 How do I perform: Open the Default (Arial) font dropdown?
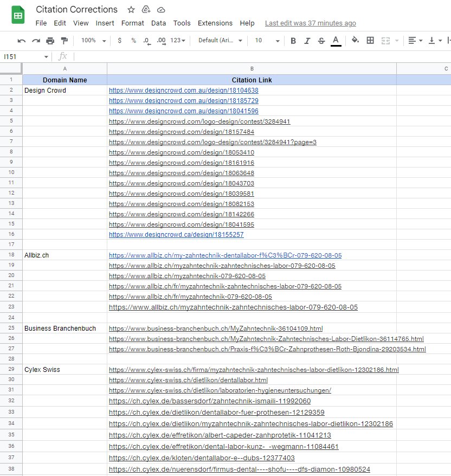click(220, 40)
